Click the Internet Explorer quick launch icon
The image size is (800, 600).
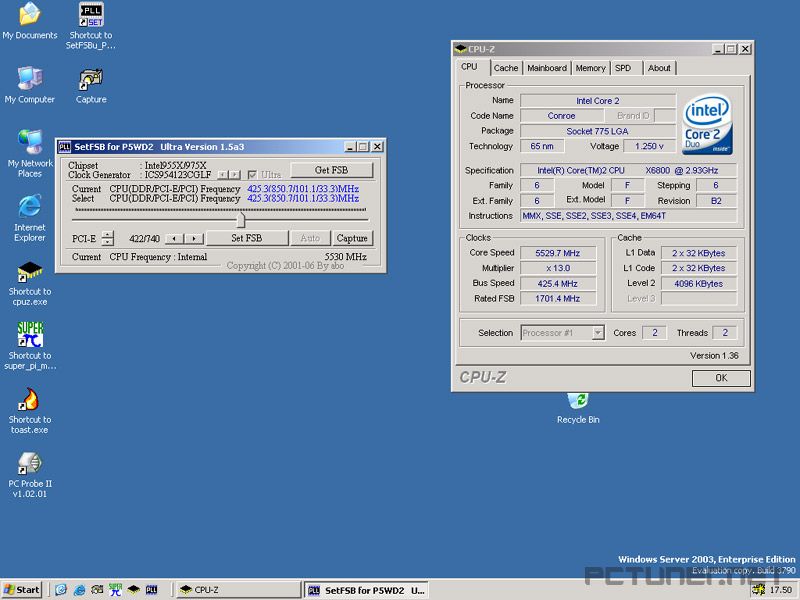click(x=79, y=590)
